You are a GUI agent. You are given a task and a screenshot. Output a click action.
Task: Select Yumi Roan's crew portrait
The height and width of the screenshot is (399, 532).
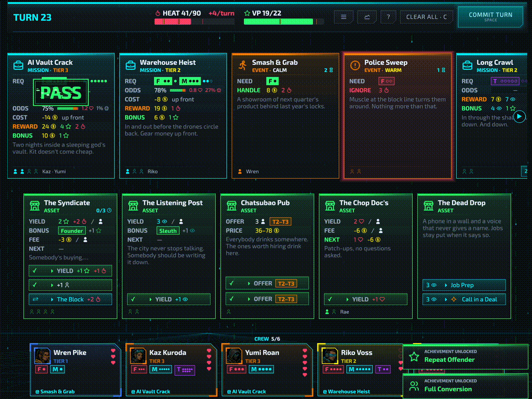pos(234,356)
